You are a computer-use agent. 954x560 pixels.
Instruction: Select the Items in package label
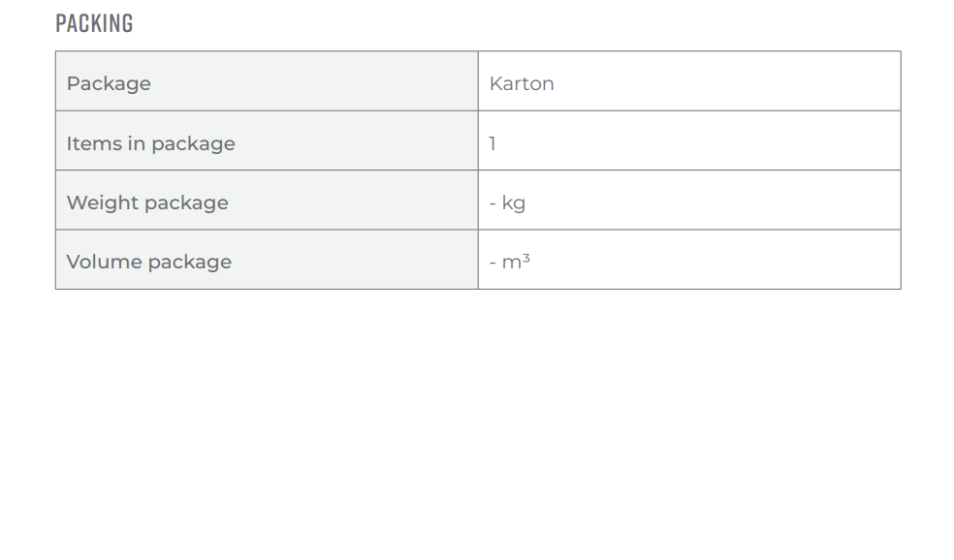tap(150, 143)
